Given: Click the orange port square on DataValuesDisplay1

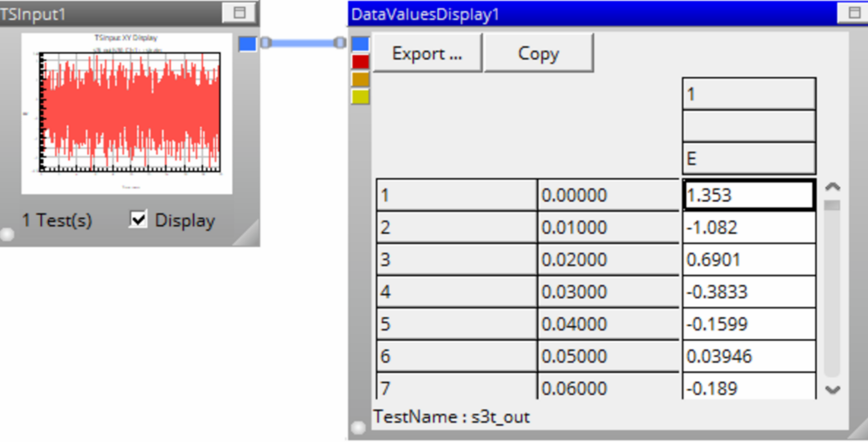Looking at the screenshot, I should point(360,79).
